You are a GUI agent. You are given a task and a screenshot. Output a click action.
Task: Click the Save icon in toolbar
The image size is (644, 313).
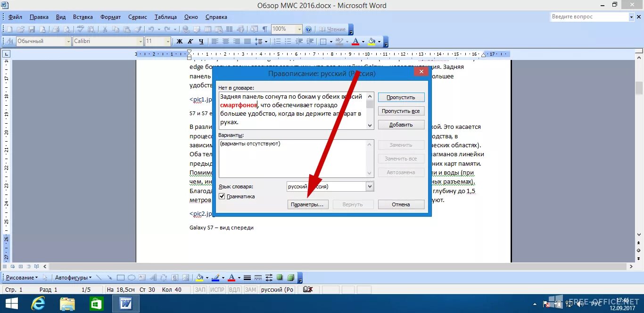pyautogui.click(x=32, y=29)
